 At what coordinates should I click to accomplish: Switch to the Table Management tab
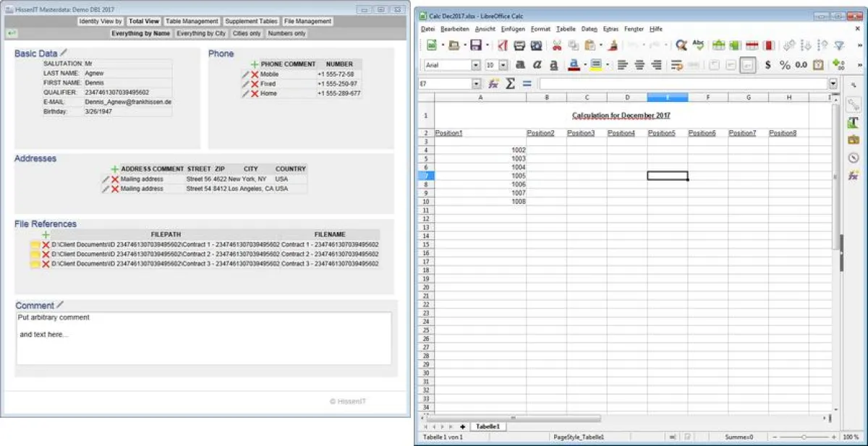192,21
